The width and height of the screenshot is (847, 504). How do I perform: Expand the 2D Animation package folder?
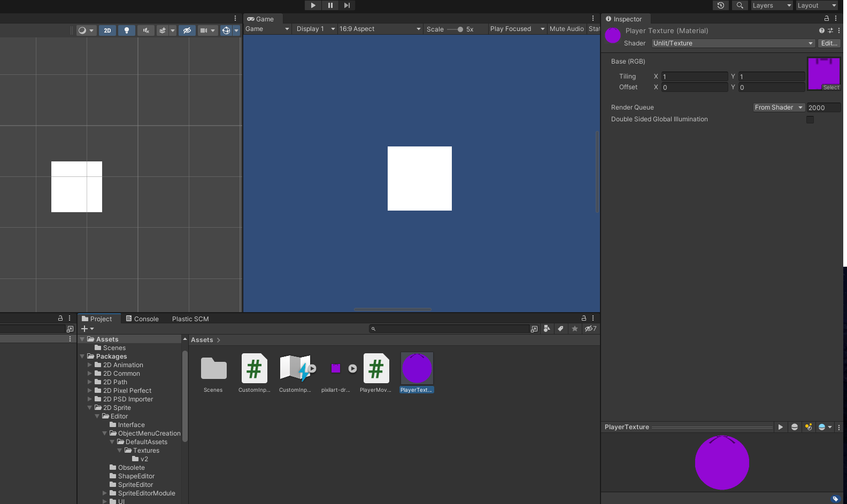[90, 365]
